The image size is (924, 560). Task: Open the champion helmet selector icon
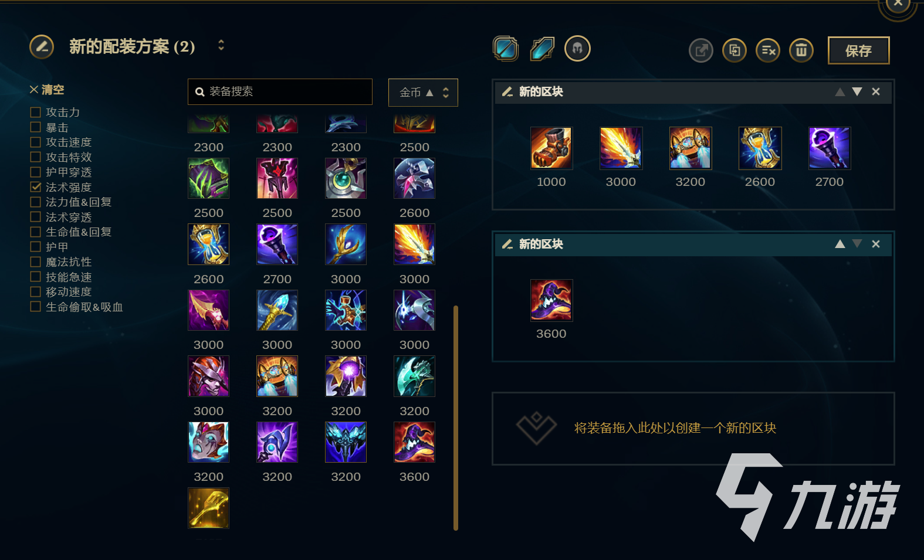point(577,49)
